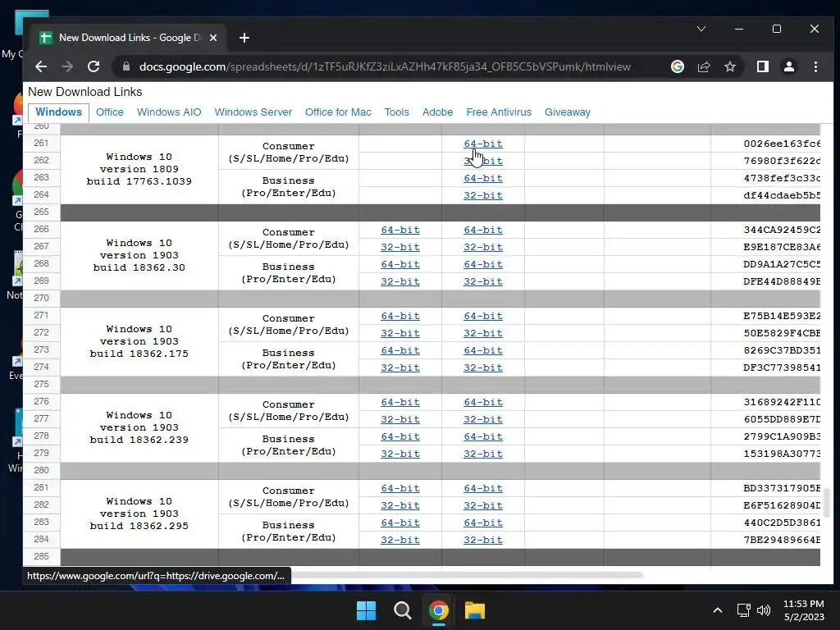Viewport: 840px width, 630px height.
Task: Open second 32-bit link in row 269
Action: [483, 281]
